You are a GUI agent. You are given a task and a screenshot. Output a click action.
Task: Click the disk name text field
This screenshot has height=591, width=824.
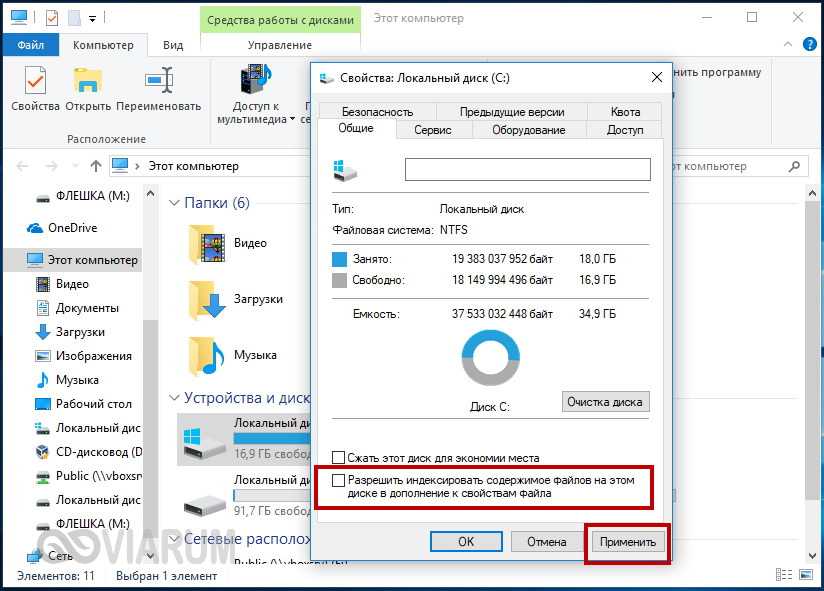pyautogui.click(x=527, y=170)
